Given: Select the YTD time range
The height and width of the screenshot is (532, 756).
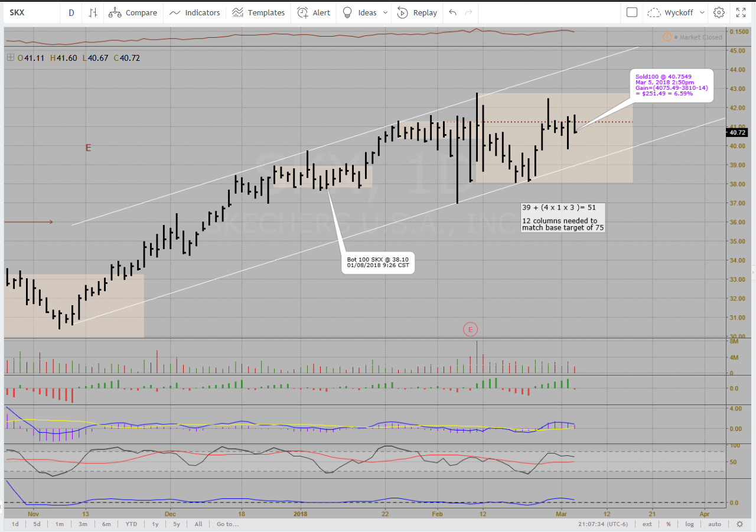Looking at the screenshot, I should [x=132, y=524].
